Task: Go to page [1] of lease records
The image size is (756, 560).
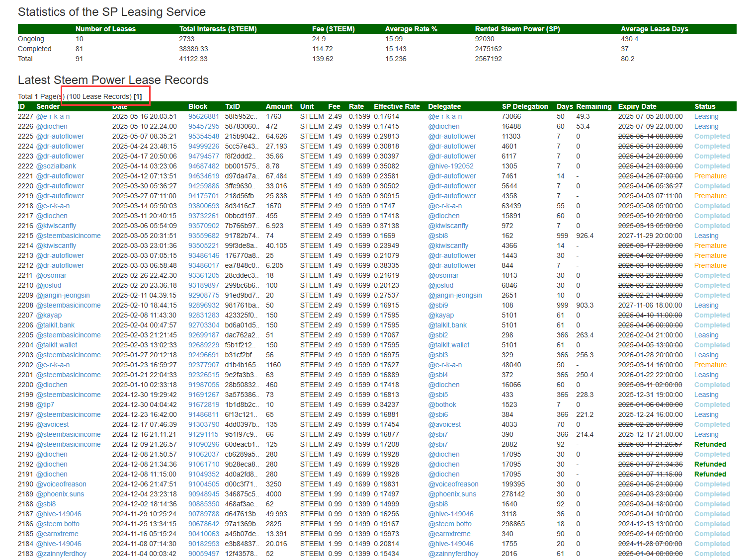Action: [138, 96]
